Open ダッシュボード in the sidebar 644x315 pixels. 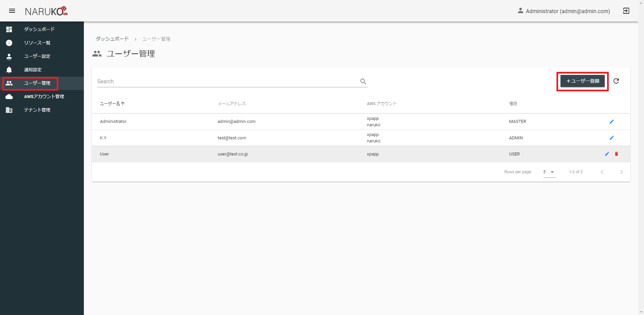pyautogui.click(x=42, y=29)
